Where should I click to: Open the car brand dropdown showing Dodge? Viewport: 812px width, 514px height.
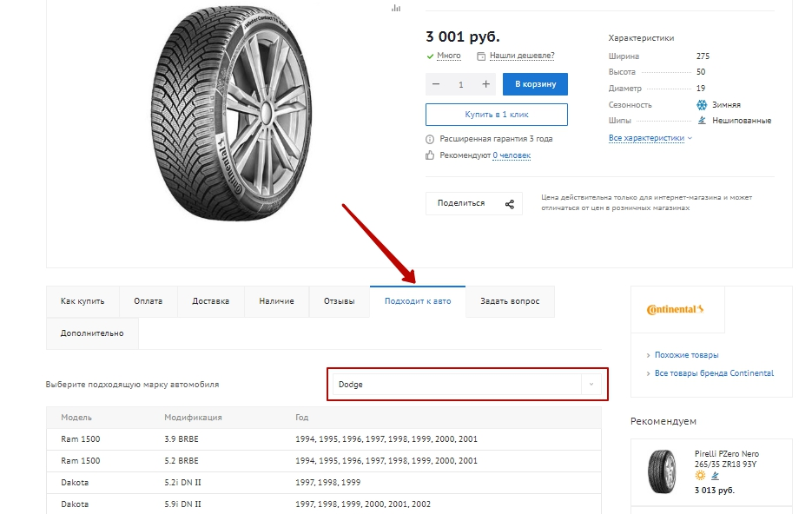click(466, 385)
